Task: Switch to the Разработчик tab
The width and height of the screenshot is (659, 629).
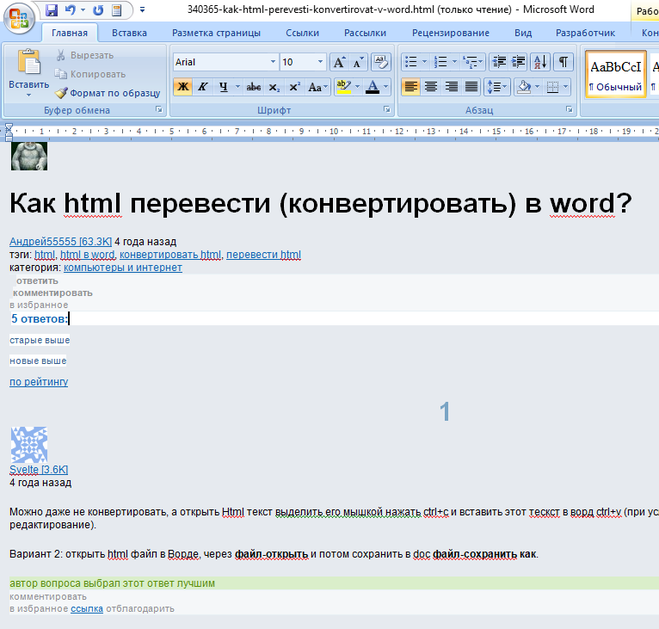Action: (585, 33)
